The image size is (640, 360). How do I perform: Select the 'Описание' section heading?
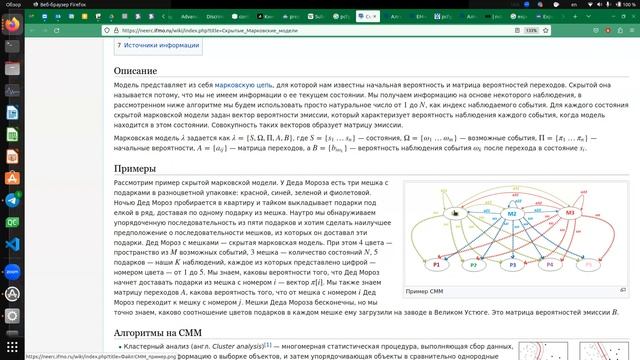135,71
